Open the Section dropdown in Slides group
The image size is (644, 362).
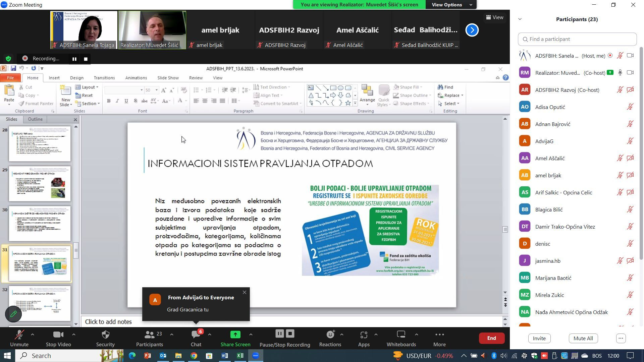click(x=87, y=104)
